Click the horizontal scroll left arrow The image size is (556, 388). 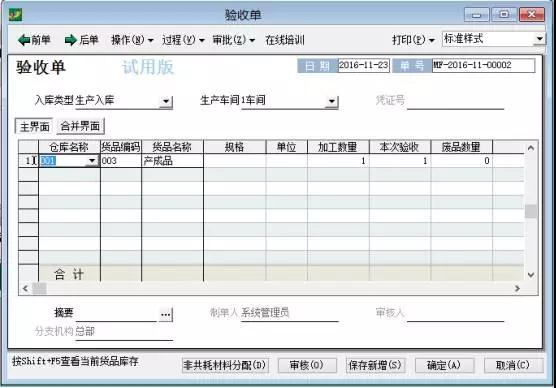pyautogui.click(x=25, y=288)
